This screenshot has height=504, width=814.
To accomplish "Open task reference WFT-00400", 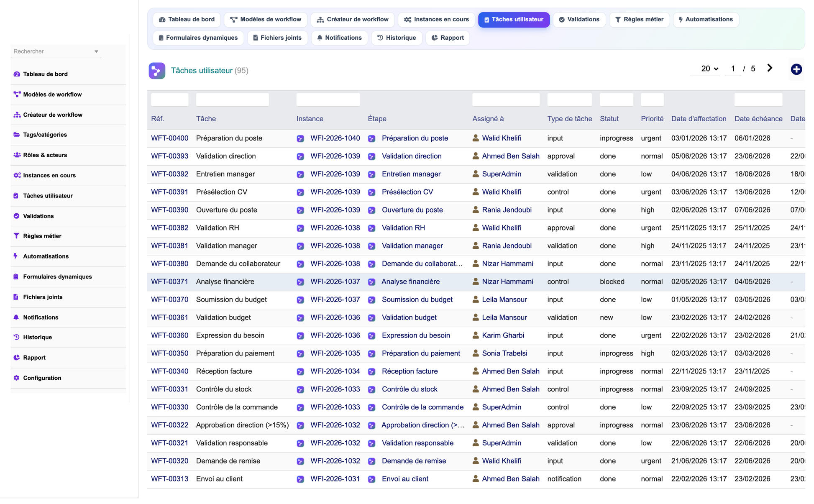I will pyautogui.click(x=169, y=138).
